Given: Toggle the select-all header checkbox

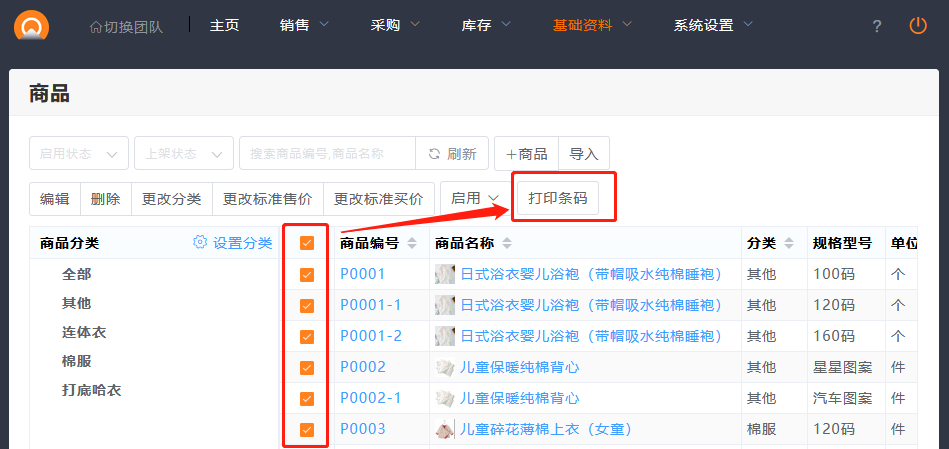Looking at the screenshot, I should pyautogui.click(x=307, y=243).
